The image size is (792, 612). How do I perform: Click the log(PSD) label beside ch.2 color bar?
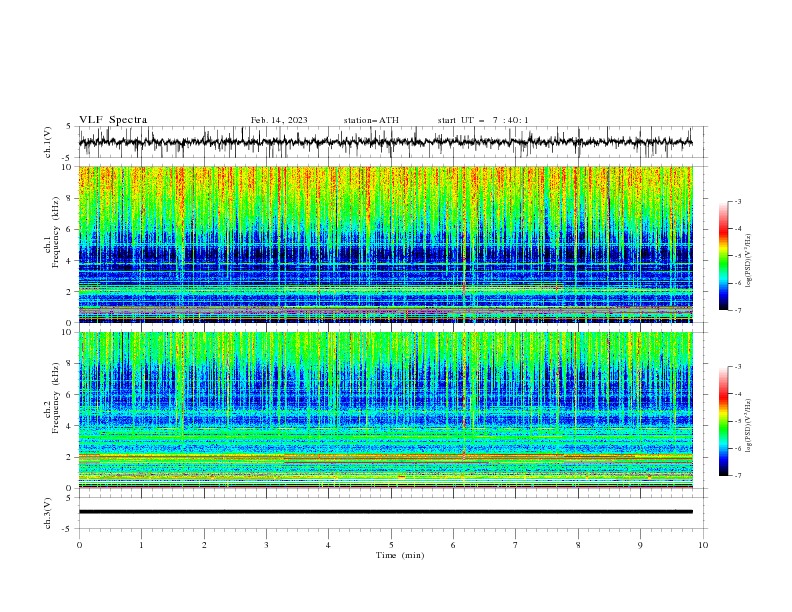(748, 426)
